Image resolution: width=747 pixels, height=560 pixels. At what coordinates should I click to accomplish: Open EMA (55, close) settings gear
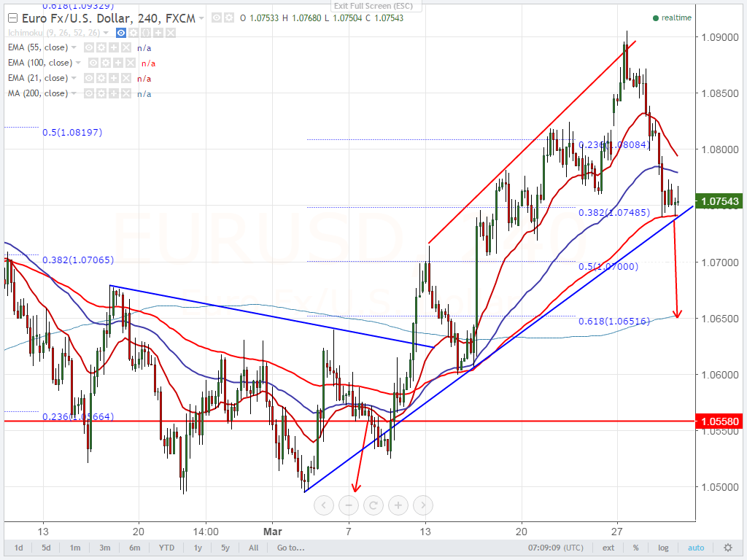(101, 47)
